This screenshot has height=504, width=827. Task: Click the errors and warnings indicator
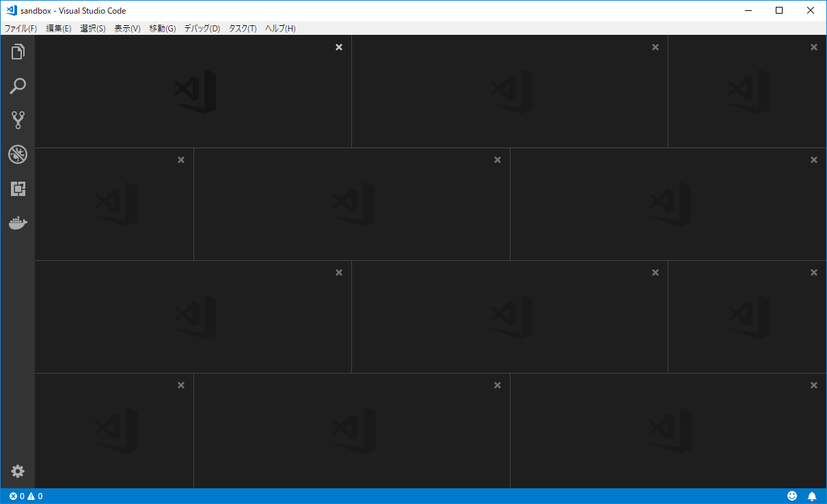pos(25,496)
